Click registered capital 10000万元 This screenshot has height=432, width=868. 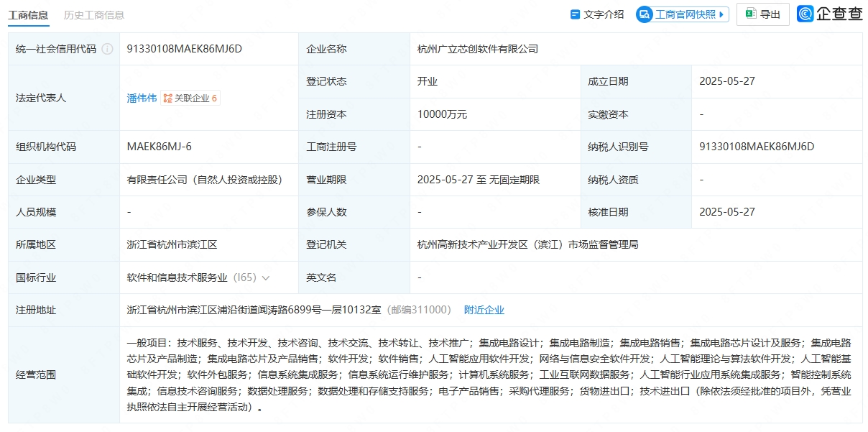click(442, 114)
